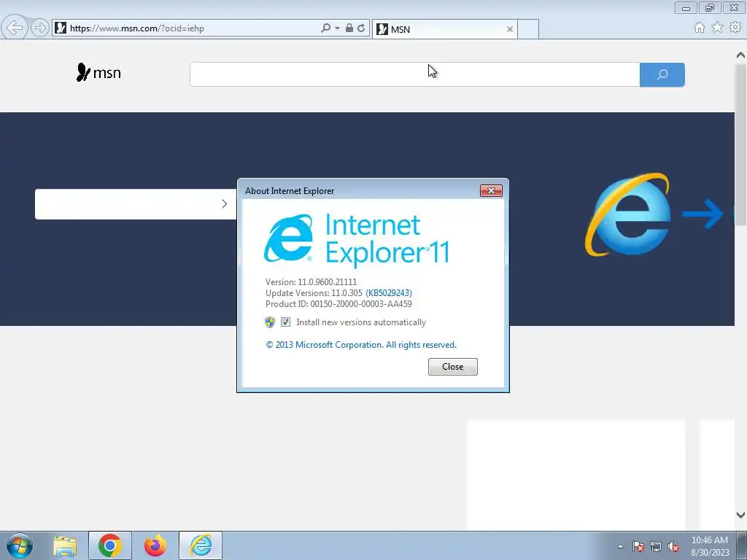
Task: Open Windows Explorer from taskbar
Action: [65, 545]
